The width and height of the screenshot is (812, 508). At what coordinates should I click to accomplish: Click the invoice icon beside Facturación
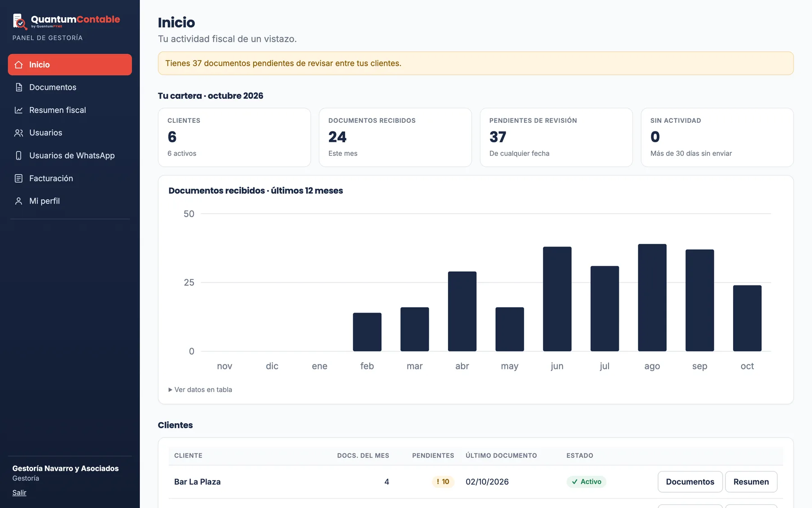[18, 178]
